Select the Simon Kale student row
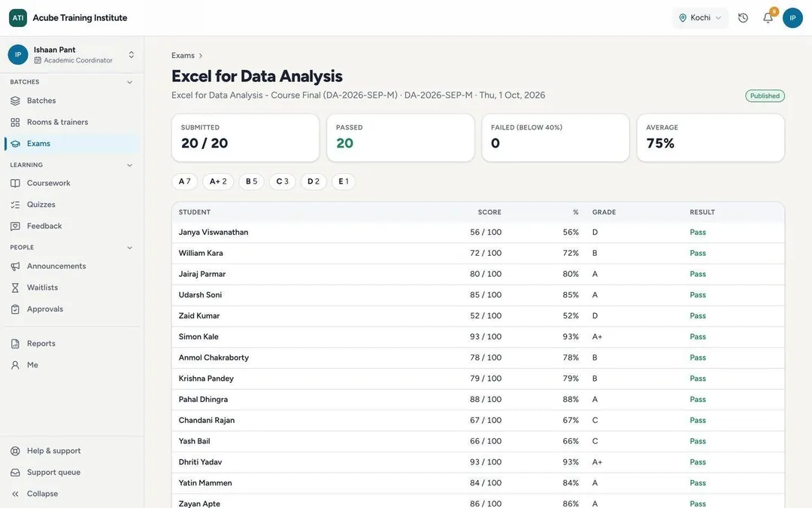This screenshot has height=508, width=812. pyautogui.click(x=478, y=336)
